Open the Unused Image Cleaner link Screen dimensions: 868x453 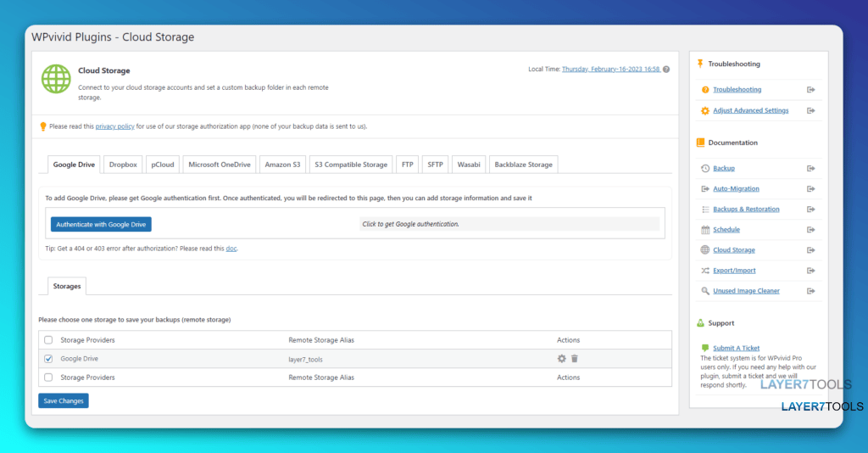(746, 291)
